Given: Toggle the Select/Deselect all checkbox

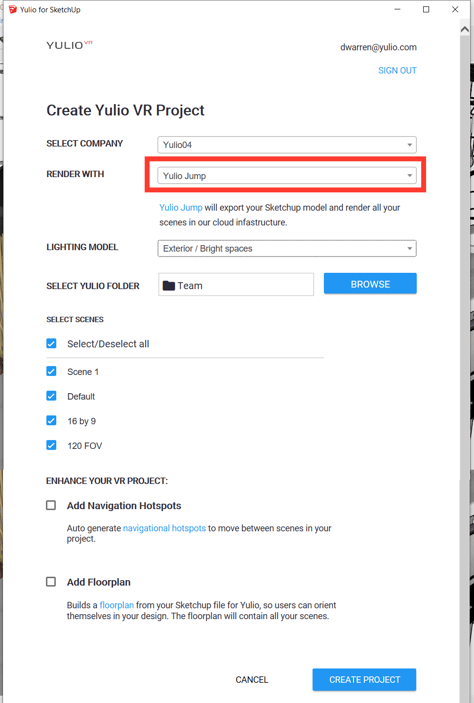Looking at the screenshot, I should coord(51,343).
